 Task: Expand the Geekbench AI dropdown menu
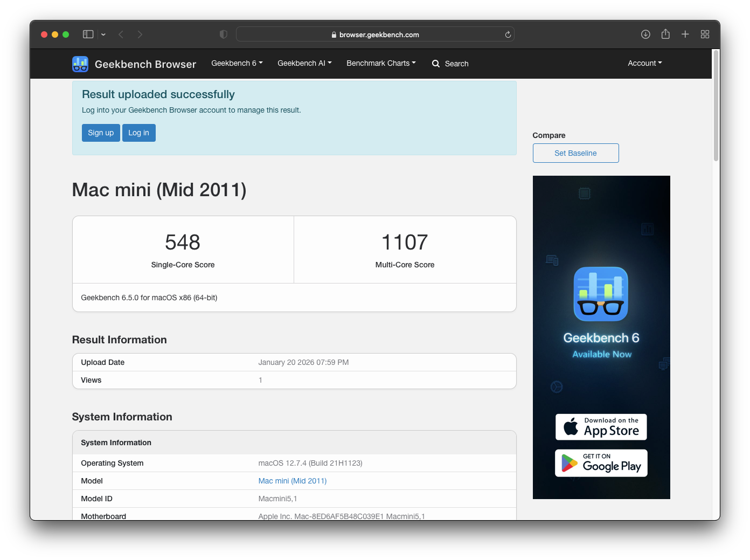(x=304, y=63)
